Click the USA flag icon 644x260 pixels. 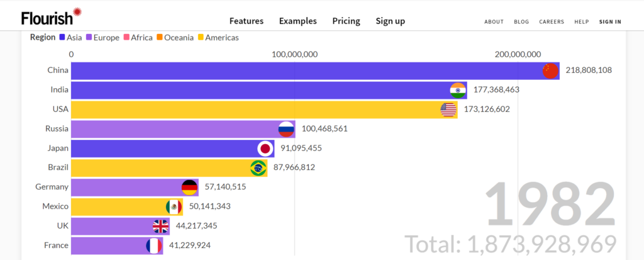pos(448,110)
